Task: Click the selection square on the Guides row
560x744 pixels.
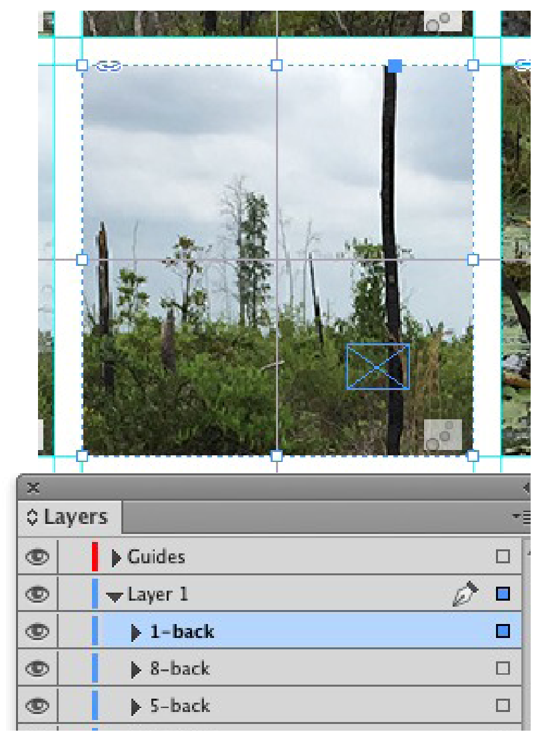Action: pyautogui.click(x=503, y=556)
